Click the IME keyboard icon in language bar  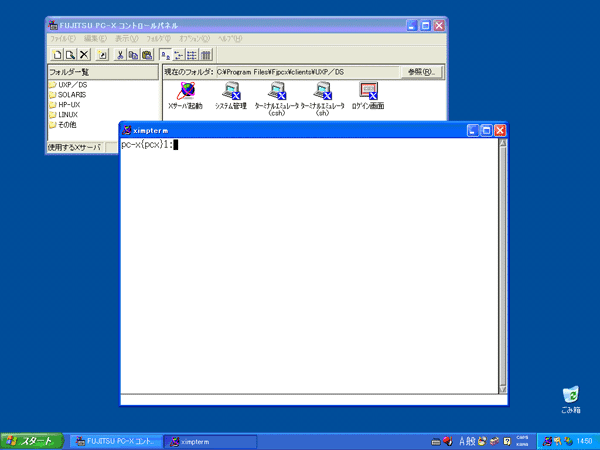[435, 442]
